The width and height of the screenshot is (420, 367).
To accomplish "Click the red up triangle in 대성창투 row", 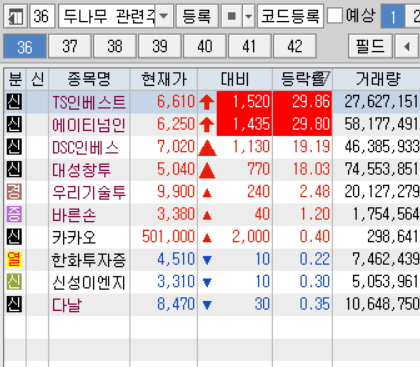I will (207, 170).
